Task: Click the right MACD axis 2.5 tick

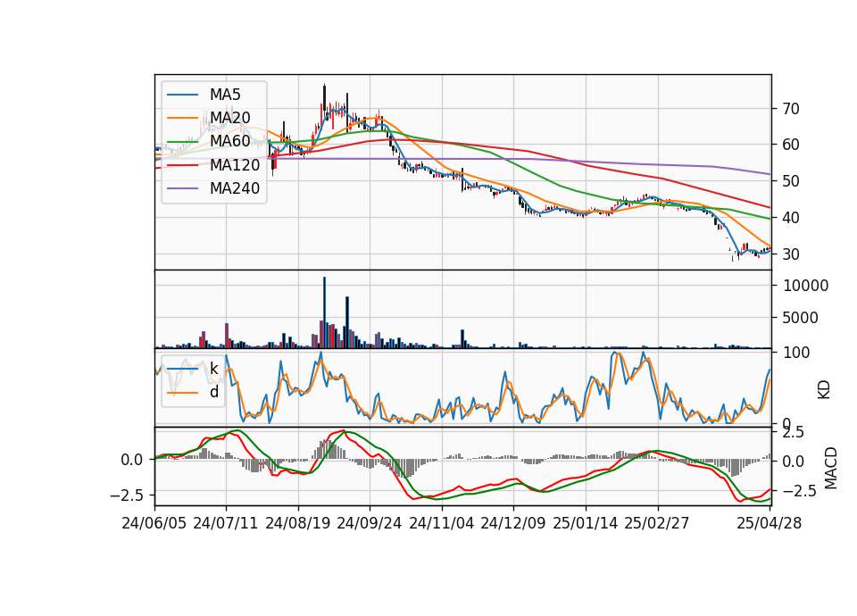Action: pos(794,432)
